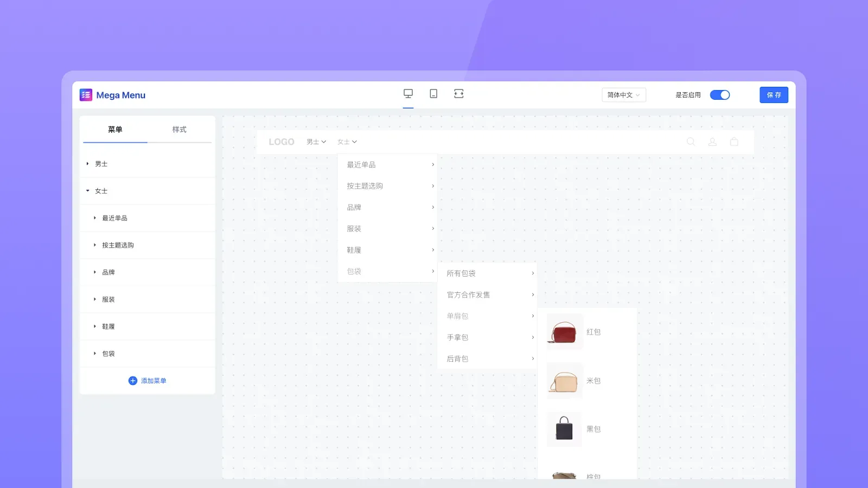This screenshot has width=868, height=488.
Task: Toggle the 是否启用 switch
Action: [719, 95]
